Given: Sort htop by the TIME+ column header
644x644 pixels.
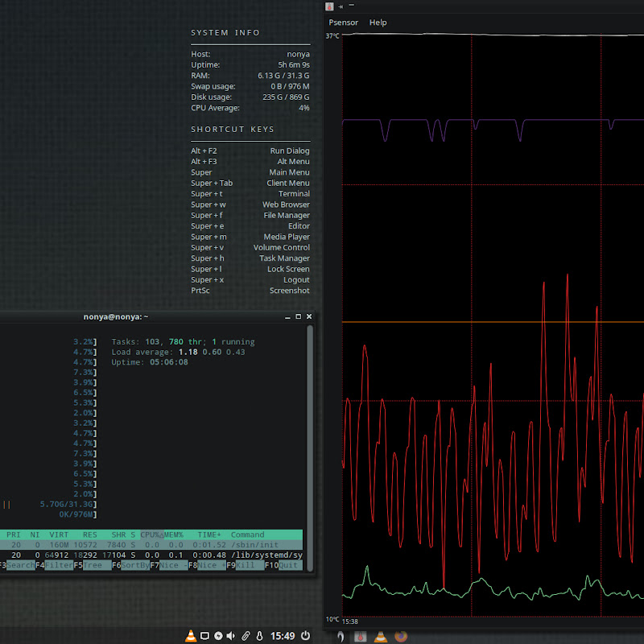Looking at the screenshot, I should coord(209,535).
